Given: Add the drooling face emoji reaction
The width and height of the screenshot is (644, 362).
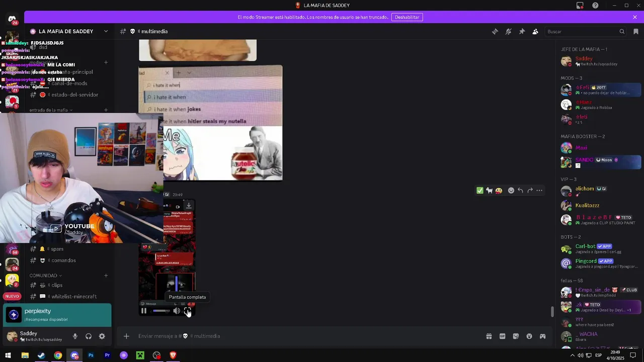Looking at the screenshot, I should click(x=499, y=190).
